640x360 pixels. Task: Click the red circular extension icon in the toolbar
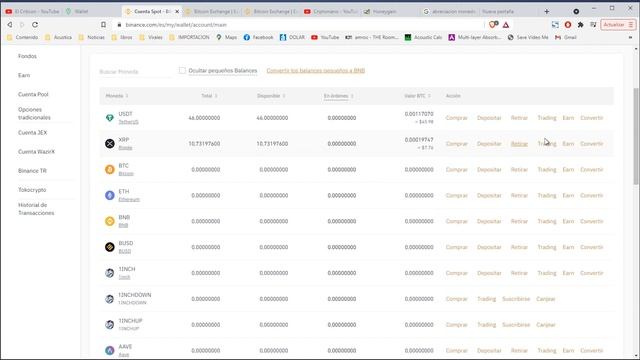(568, 25)
